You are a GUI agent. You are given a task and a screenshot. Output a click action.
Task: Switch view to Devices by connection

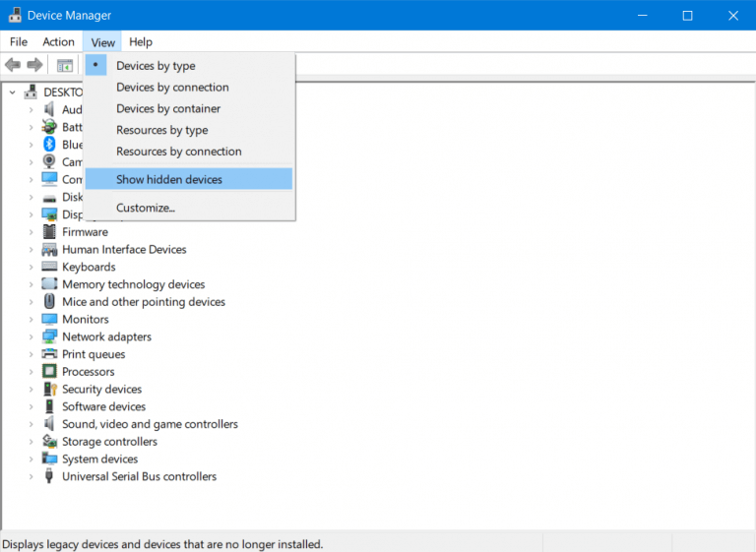tap(189, 88)
